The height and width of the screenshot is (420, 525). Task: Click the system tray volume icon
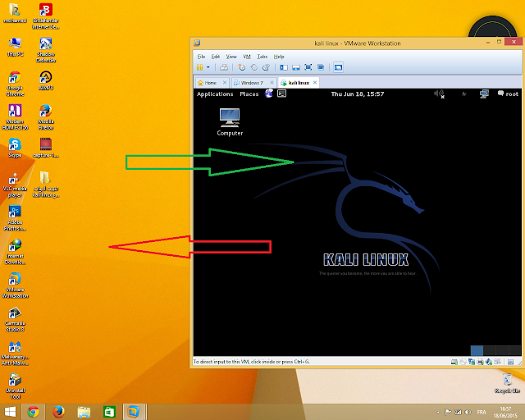[x=468, y=412]
